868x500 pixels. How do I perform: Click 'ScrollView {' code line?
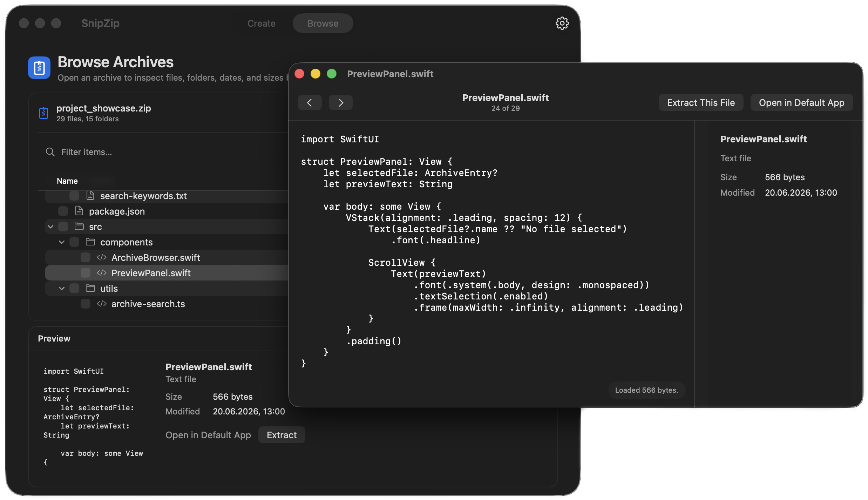[402, 262]
